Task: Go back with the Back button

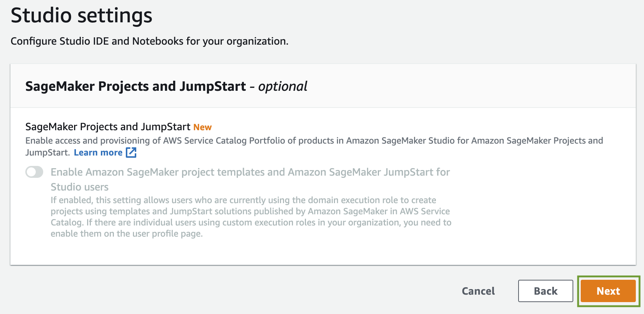Action: pyautogui.click(x=545, y=291)
